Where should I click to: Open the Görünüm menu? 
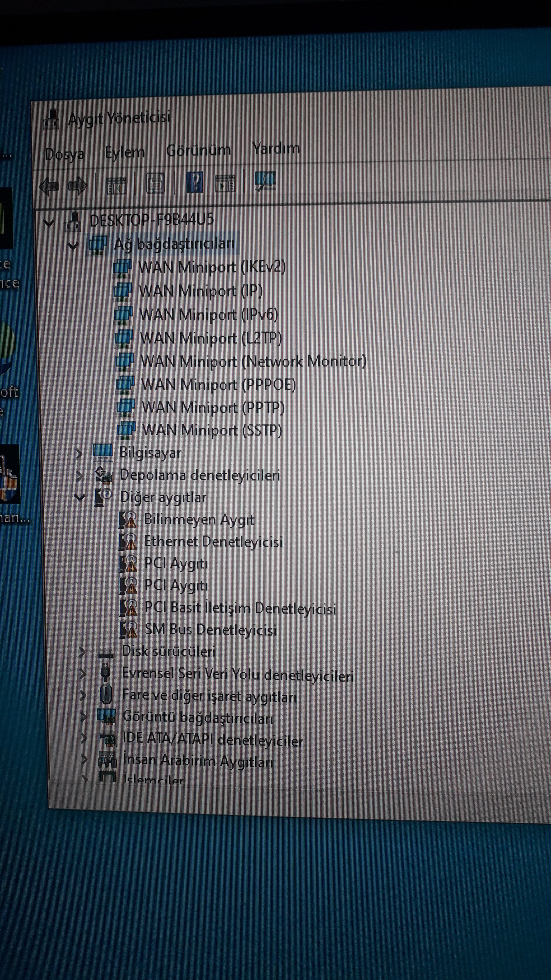[198, 150]
